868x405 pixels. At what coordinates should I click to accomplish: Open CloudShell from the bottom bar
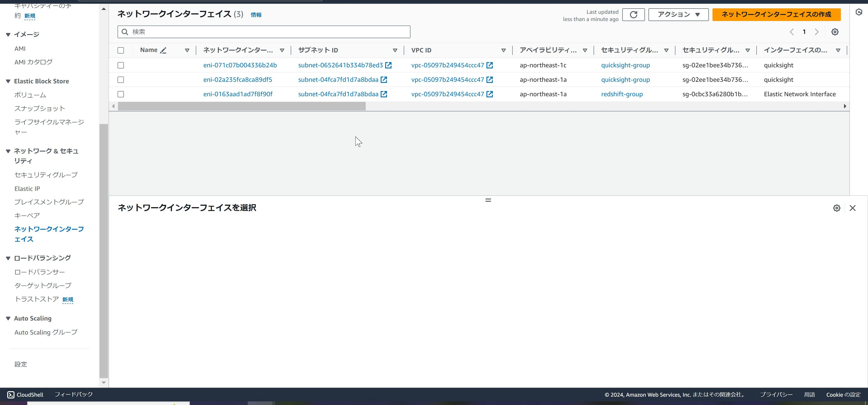25,395
